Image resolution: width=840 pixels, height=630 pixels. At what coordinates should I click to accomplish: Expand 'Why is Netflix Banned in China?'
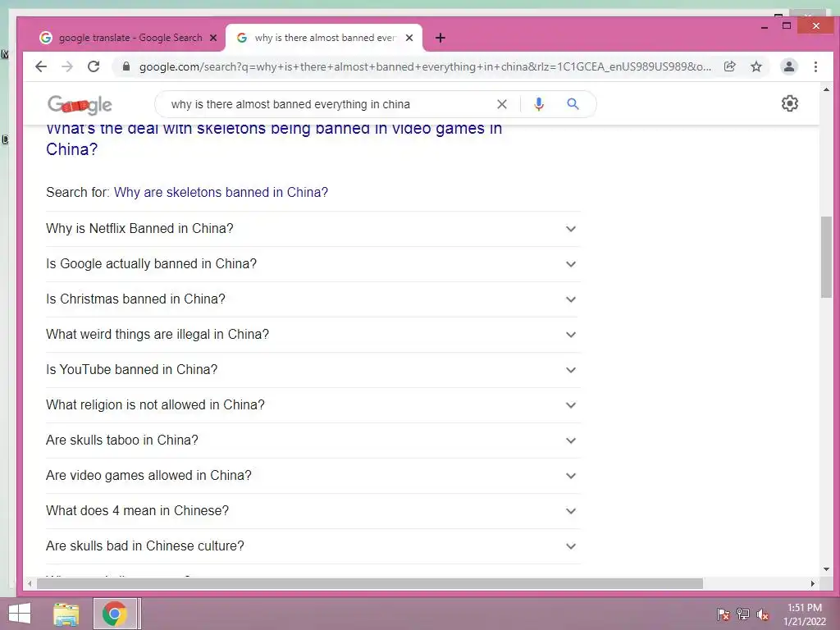tap(313, 229)
